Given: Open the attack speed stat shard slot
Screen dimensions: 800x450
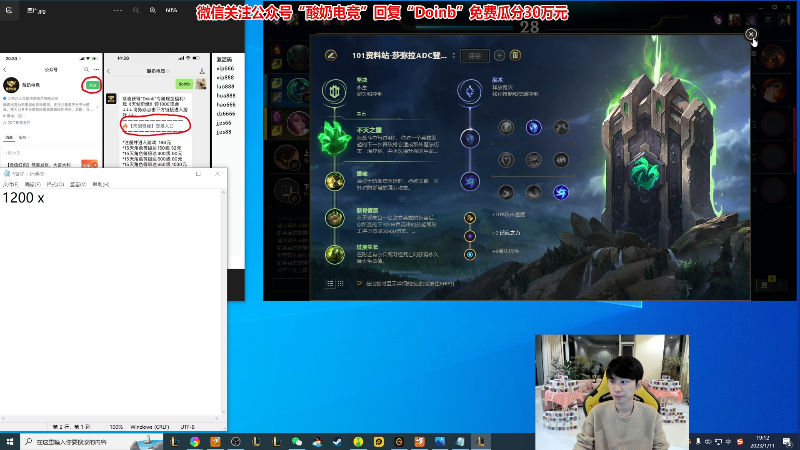Looking at the screenshot, I should click(470, 218).
